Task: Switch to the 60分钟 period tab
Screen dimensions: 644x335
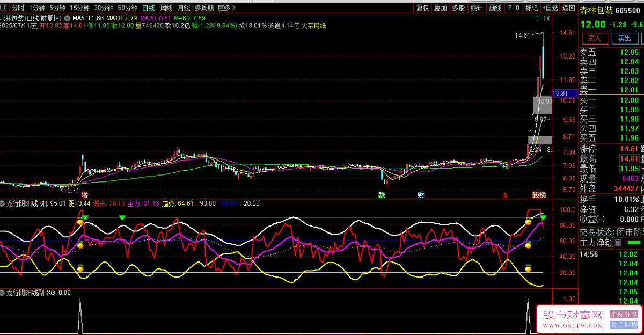Action: pos(128,8)
